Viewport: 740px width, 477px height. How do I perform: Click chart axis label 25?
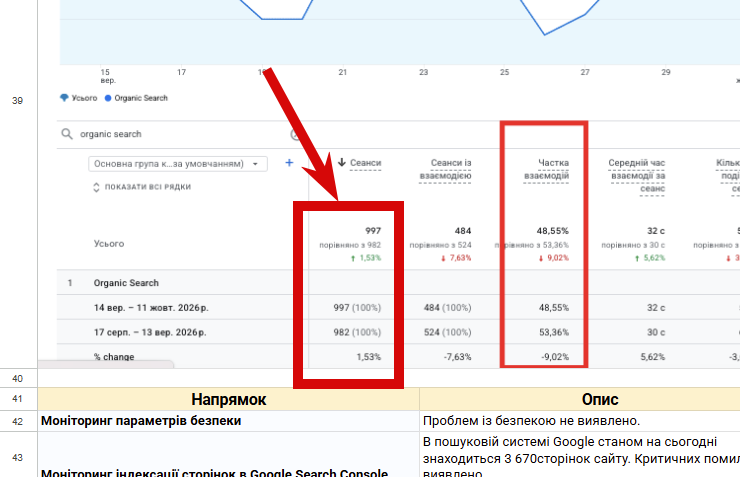coord(505,72)
